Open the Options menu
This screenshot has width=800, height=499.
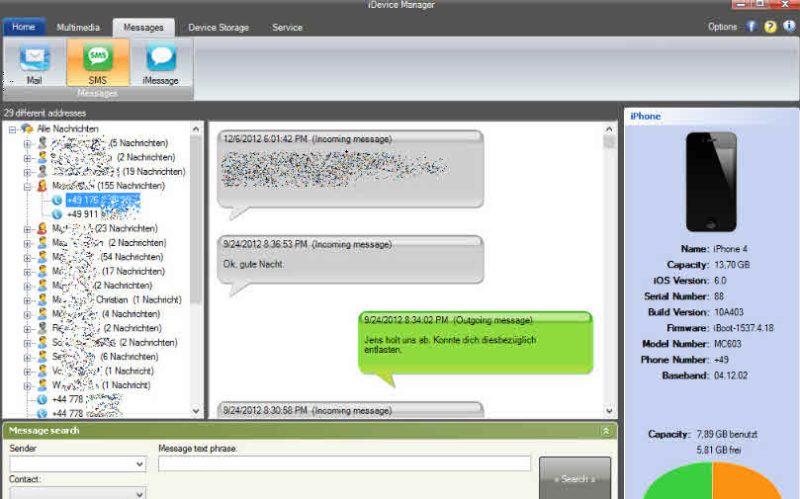point(722,27)
